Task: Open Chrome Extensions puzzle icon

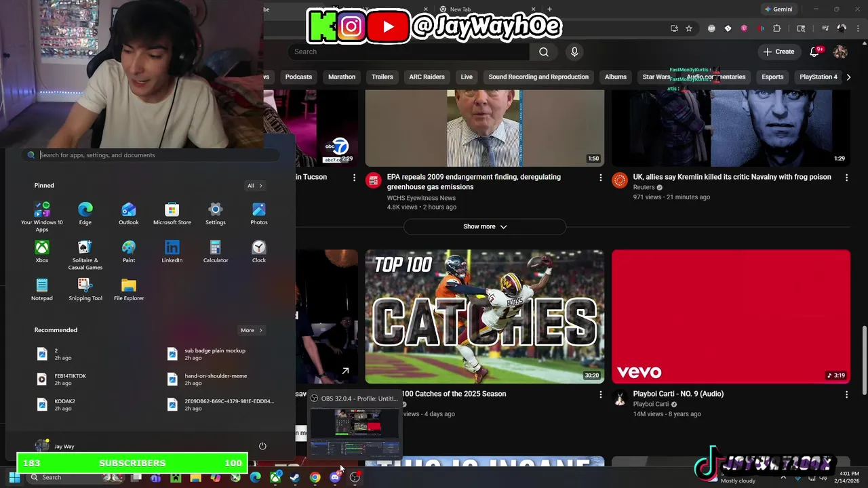Action: 777,28
